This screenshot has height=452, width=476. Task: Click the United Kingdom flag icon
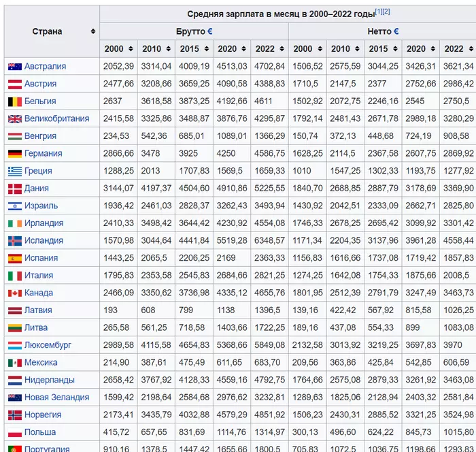tap(15, 119)
